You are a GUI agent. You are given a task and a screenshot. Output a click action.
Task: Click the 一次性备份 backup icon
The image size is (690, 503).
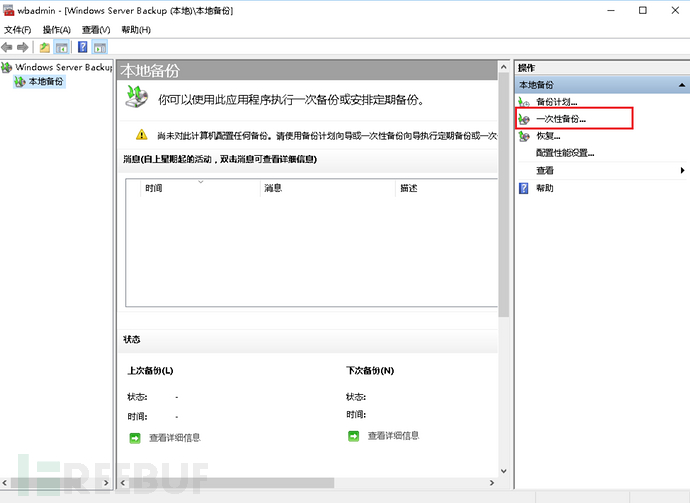[x=524, y=119]
